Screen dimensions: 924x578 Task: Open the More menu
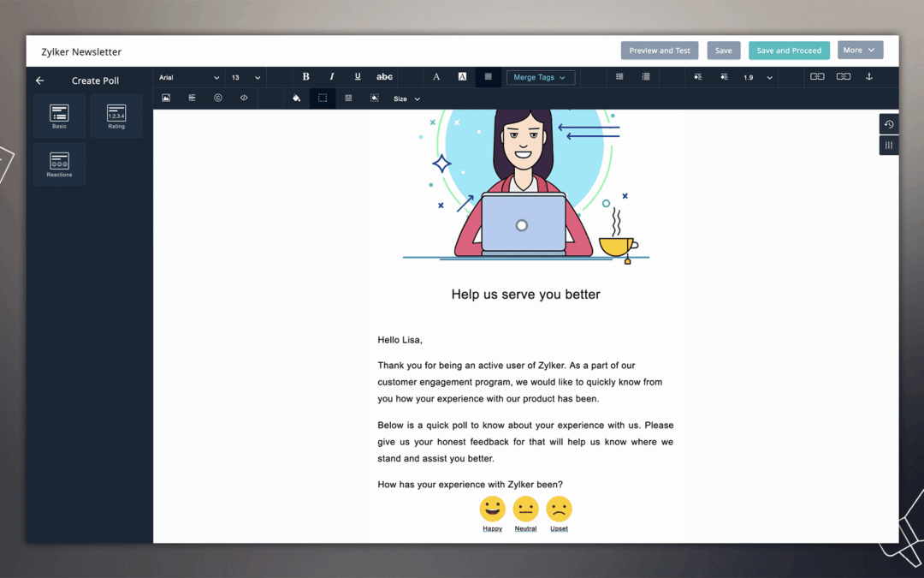tap(861, 51)
